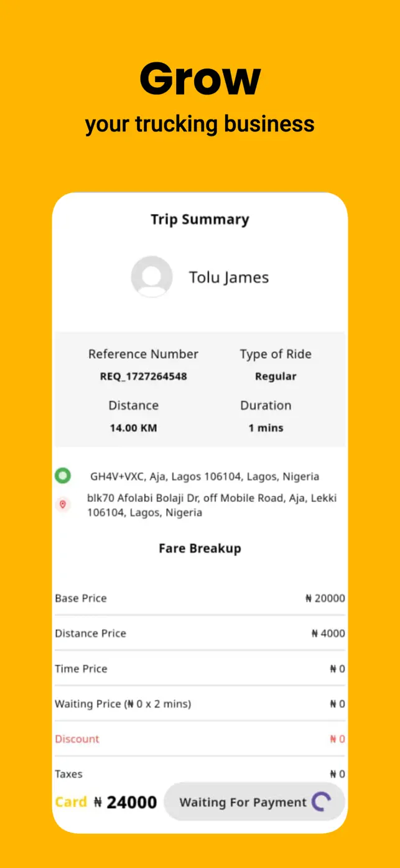Select the Card payment label

point(71,802)
